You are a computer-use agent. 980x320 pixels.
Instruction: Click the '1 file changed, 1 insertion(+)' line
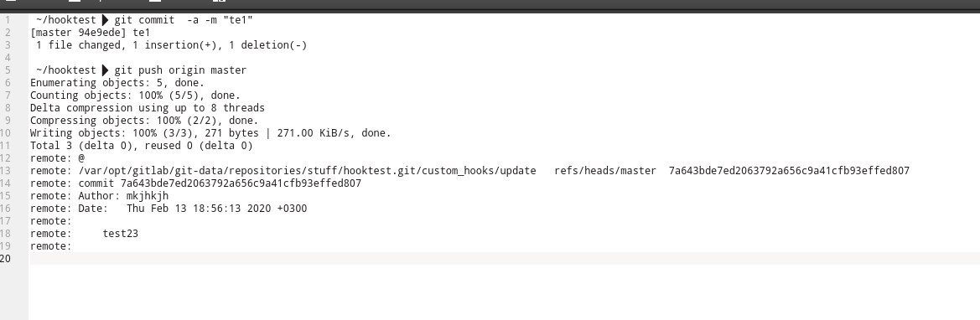click(x=171, y=45)
